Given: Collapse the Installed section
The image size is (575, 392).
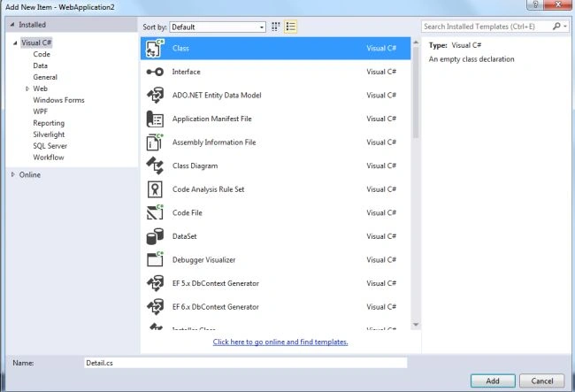Looking at the screenshot, I should 12,25.
